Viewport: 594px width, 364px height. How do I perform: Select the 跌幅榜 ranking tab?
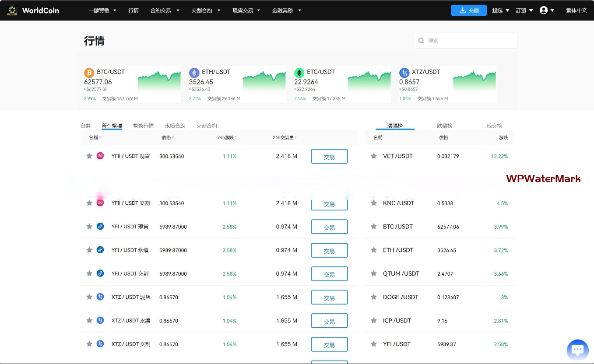click(444, 126)
